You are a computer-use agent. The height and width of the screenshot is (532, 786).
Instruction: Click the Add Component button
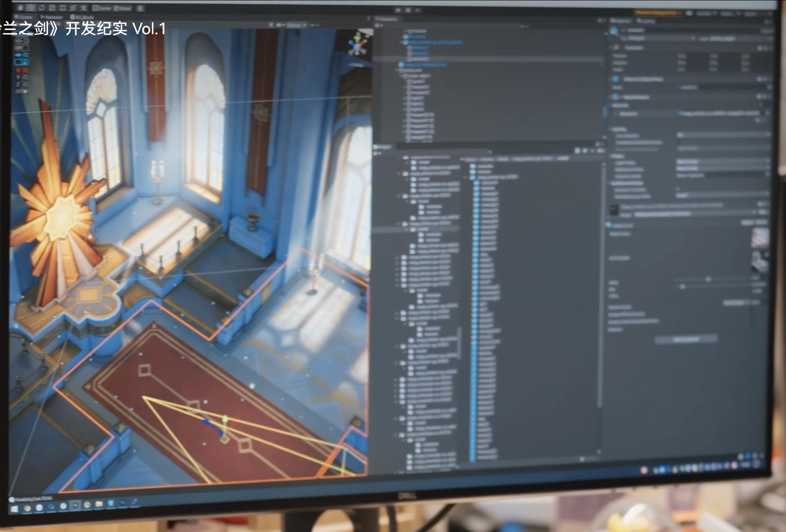click(686, 339)
